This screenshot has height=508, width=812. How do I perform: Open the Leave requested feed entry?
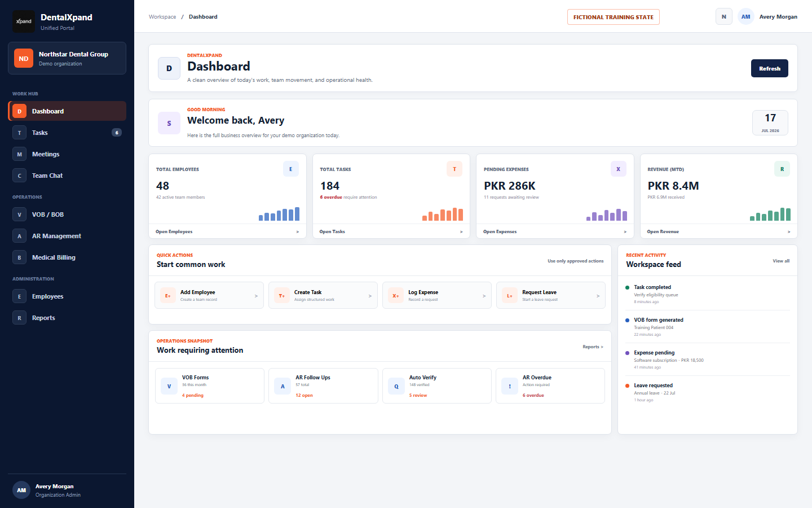pos(707,392)
